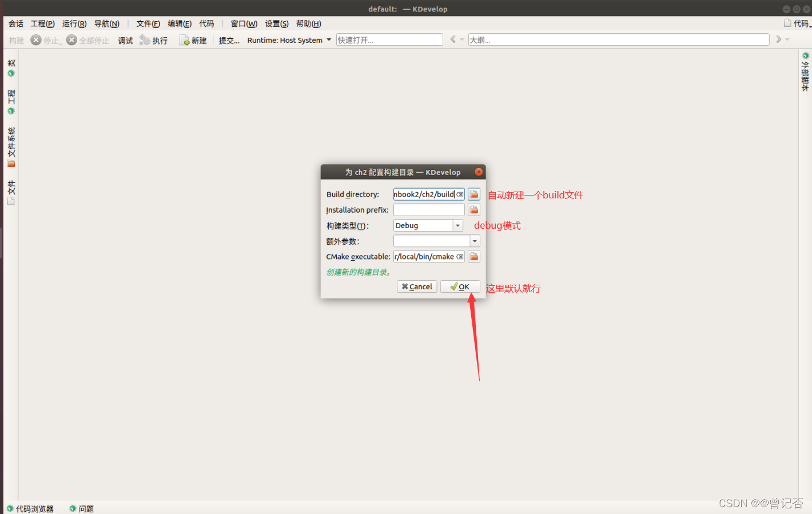This screenshot has width=812, height=514.
Task: Click the Stop toolbar icon
Action: click(x=36, y=40)
